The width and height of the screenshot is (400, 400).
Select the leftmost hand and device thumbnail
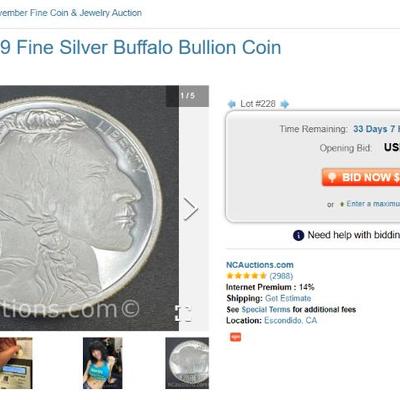[16, 363]
